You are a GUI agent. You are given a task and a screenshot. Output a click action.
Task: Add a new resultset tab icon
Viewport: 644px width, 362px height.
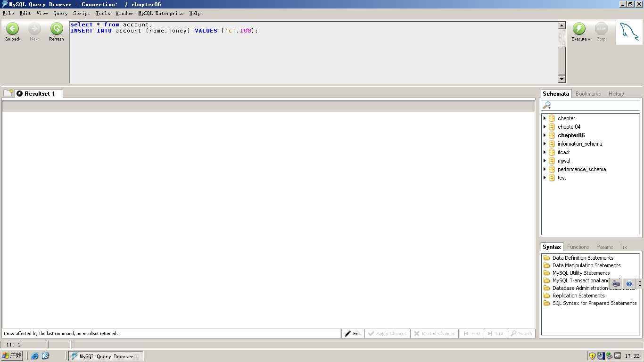tap(8, 93)
